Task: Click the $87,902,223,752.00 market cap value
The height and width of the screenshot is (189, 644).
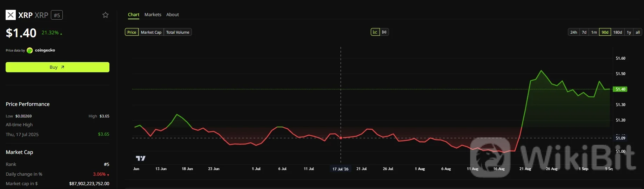Action: (x=89, y=183)
